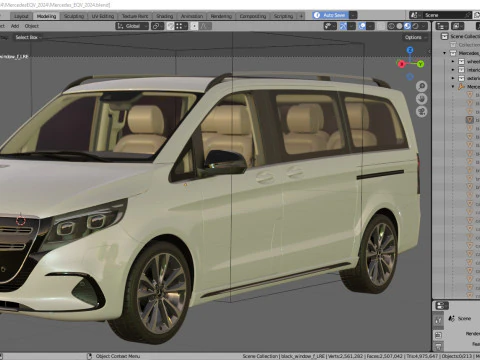The height and width of the screenshot is (360, 480).
Task: Click the Auto Save button
Action: tap(330, 15)
